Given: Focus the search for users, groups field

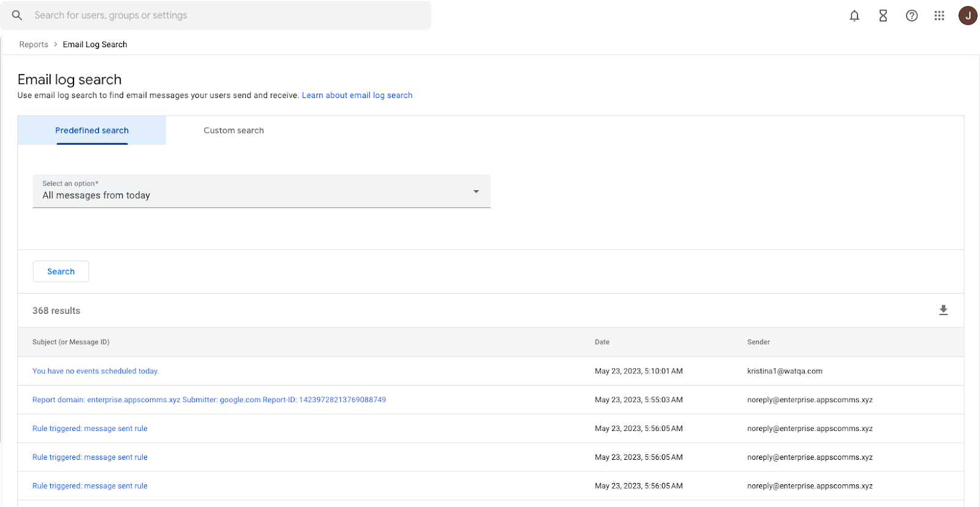Looking at the screenshot, I should pyautogui.click(x=216, y=15).
